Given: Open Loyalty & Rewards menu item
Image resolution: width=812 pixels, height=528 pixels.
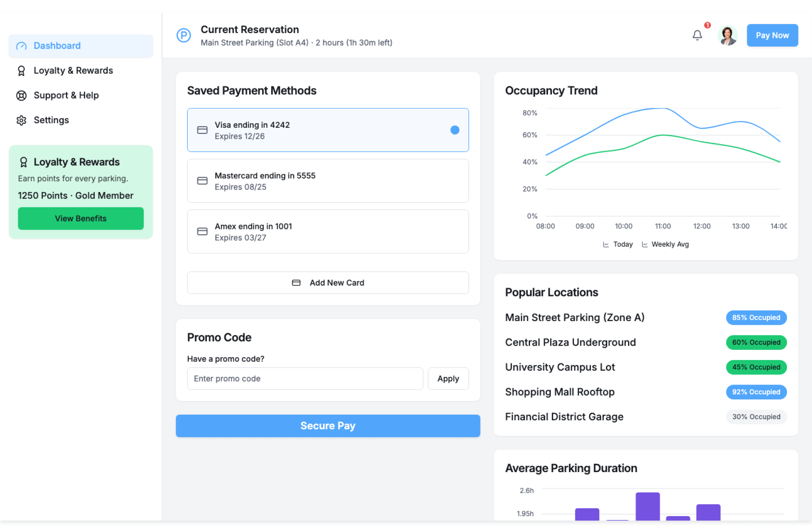Looking at the screenshot, I should point(73,71).
